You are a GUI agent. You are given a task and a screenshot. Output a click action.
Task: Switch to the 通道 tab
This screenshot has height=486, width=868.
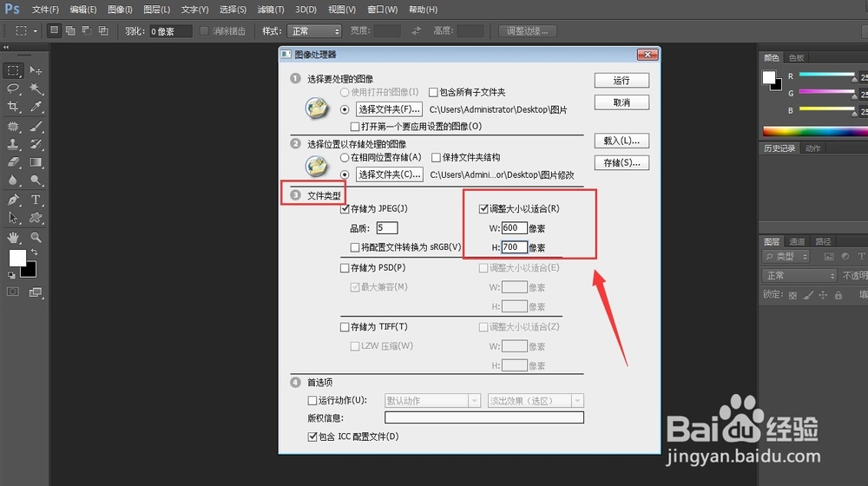797,241
